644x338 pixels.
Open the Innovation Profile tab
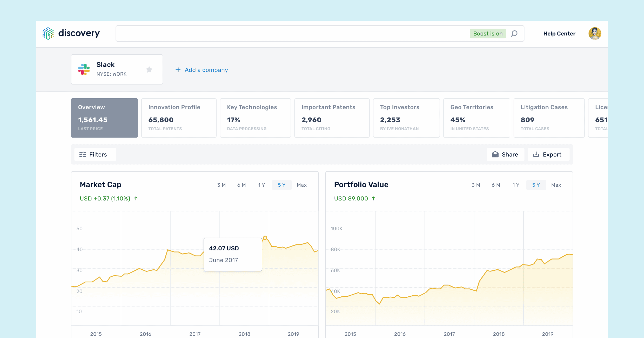click(x=179, y=118)
